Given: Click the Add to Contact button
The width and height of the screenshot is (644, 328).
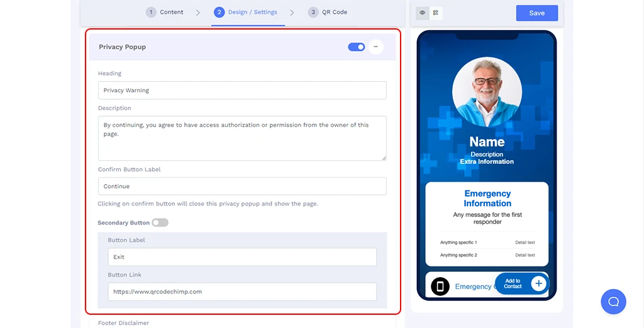Looking at the screenshot, I should (513, 284).
